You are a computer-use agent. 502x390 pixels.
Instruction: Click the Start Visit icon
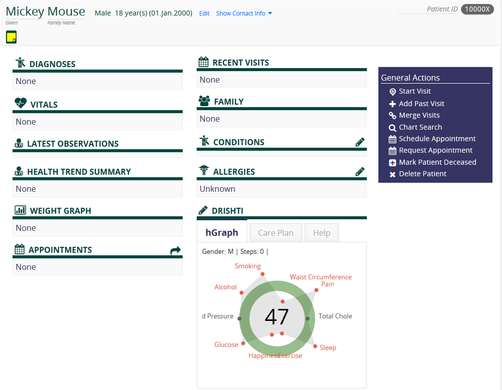pyautogui.click(x=393, y=92)
